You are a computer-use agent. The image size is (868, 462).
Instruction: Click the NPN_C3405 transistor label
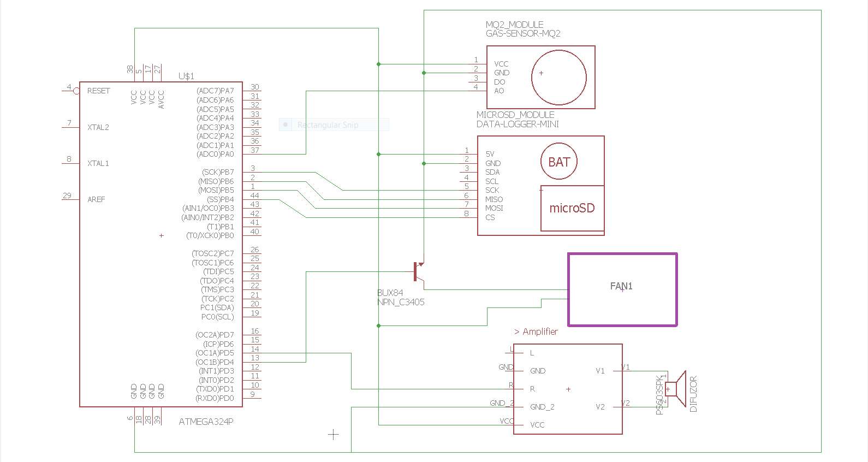401,302
